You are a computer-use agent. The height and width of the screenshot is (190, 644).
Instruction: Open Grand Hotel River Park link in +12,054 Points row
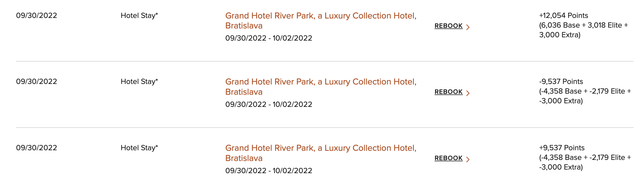(x=321, y=21)
